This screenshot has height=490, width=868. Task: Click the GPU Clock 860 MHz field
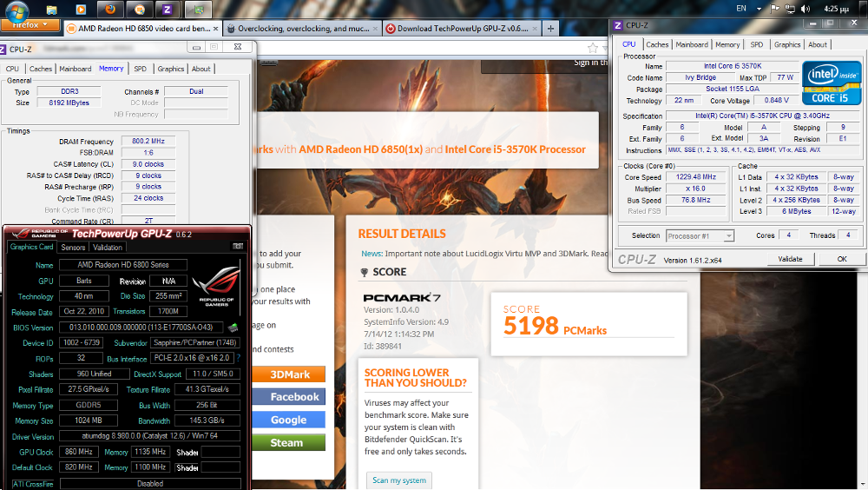coord(79,452)
